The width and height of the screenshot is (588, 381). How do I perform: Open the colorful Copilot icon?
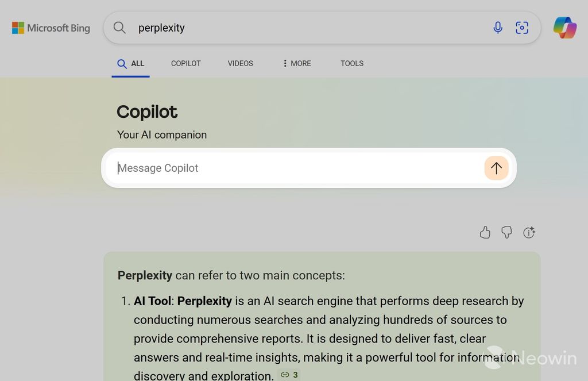click(565, 28)
